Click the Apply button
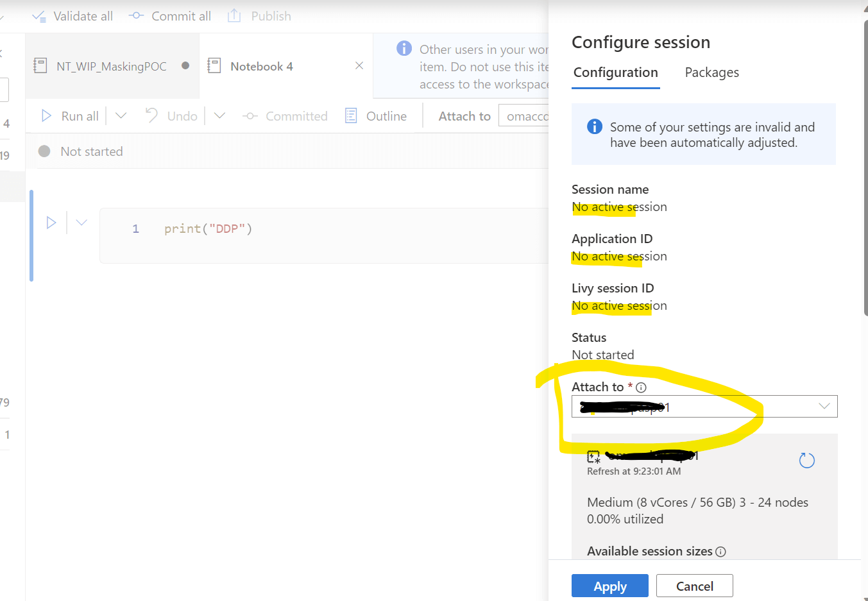 609,586
